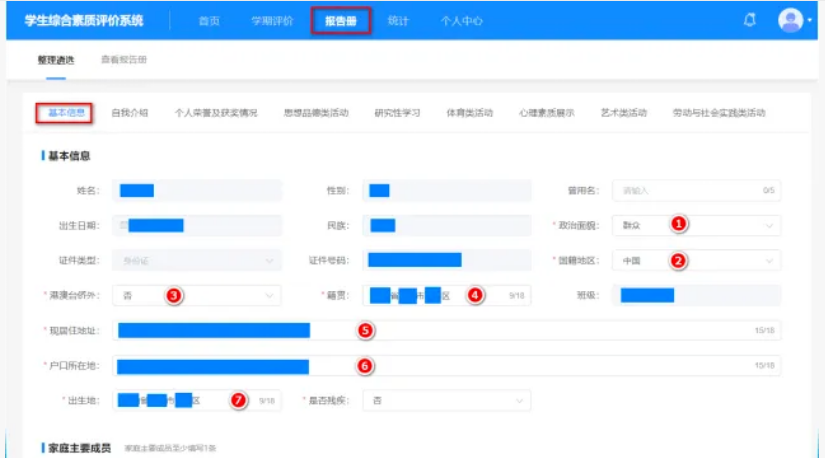Screen dimensions: 825x458
Task: Select 统计 in the top navigation
Action: pyautogui.click(x=397, y=21)
